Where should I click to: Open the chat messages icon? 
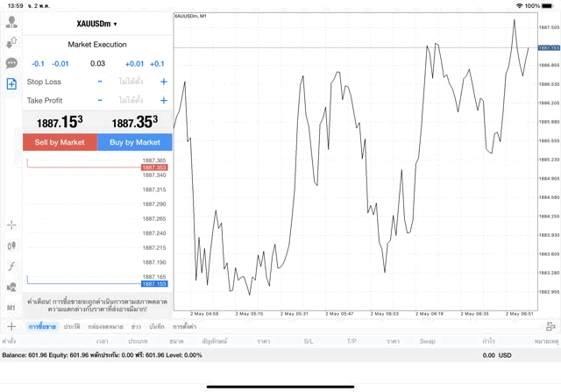pyautogui.click(x=11, y=63)
